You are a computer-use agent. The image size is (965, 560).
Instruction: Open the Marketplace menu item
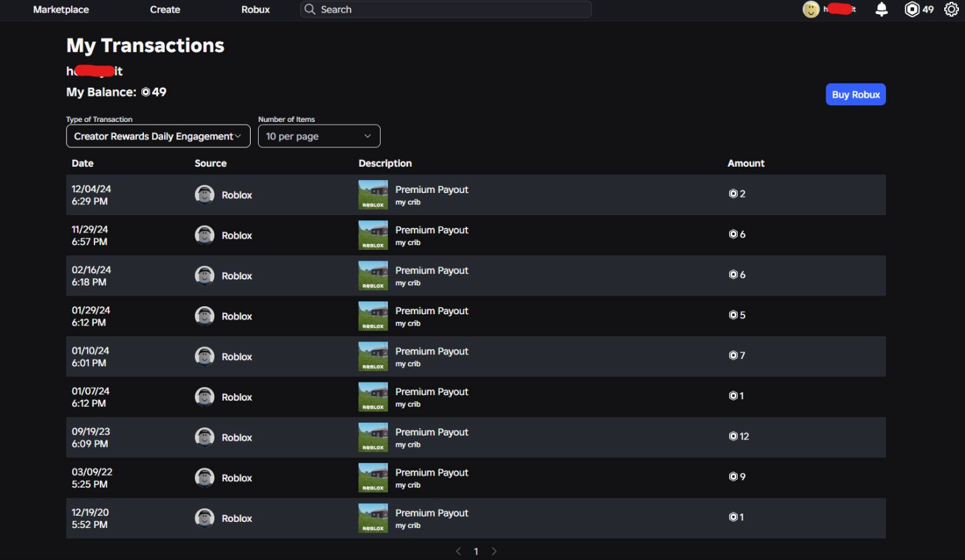(61, 9)
